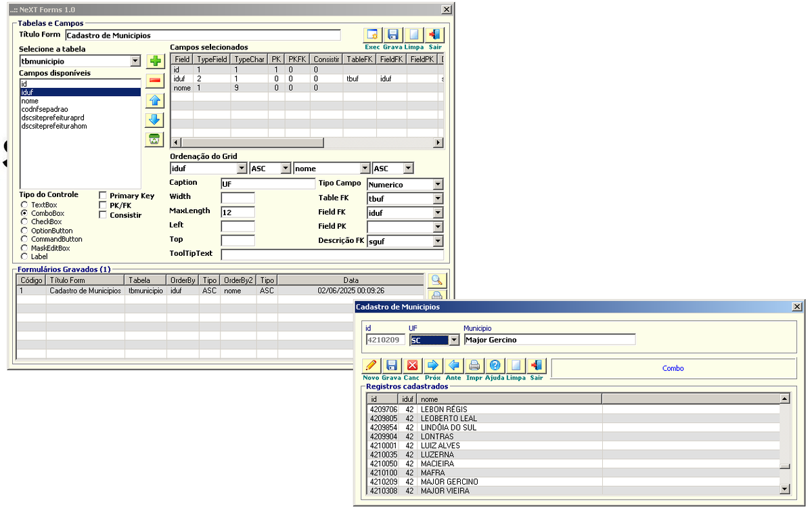
Task: Click the Municipio field with Major Gercino
Action: [549, 340]
